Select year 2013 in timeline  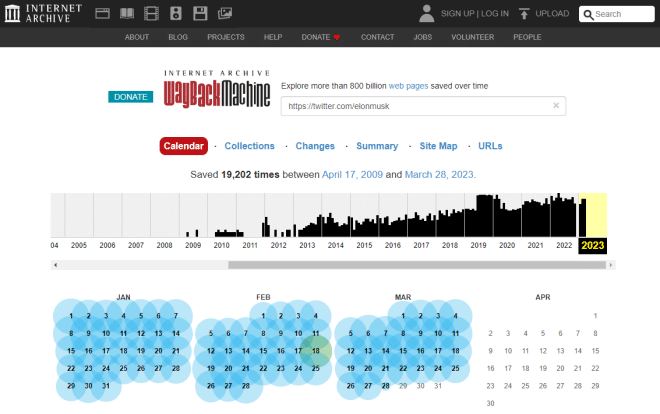(x=307, y=245)
